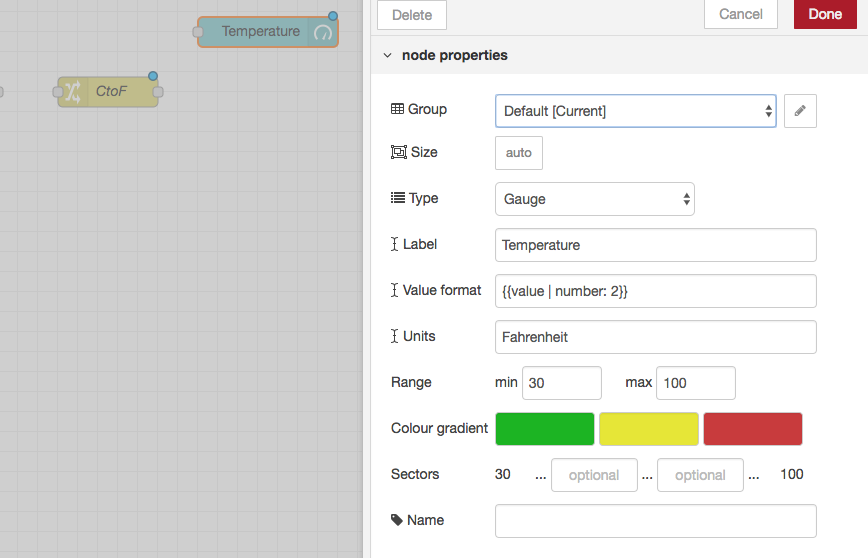Open the Group dropdown Default [Current]

[x=636, y=111]
